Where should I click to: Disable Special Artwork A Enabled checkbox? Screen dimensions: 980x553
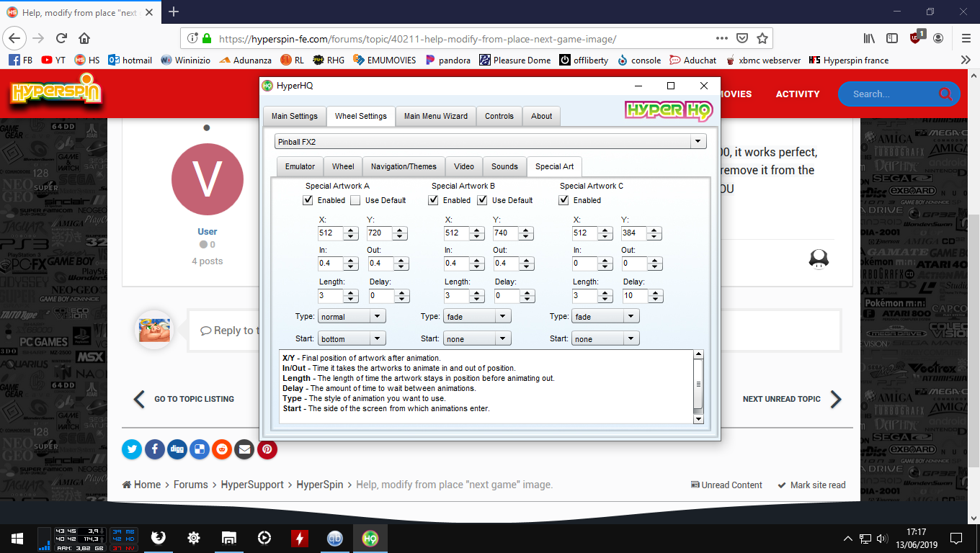(x=308, y=200)
